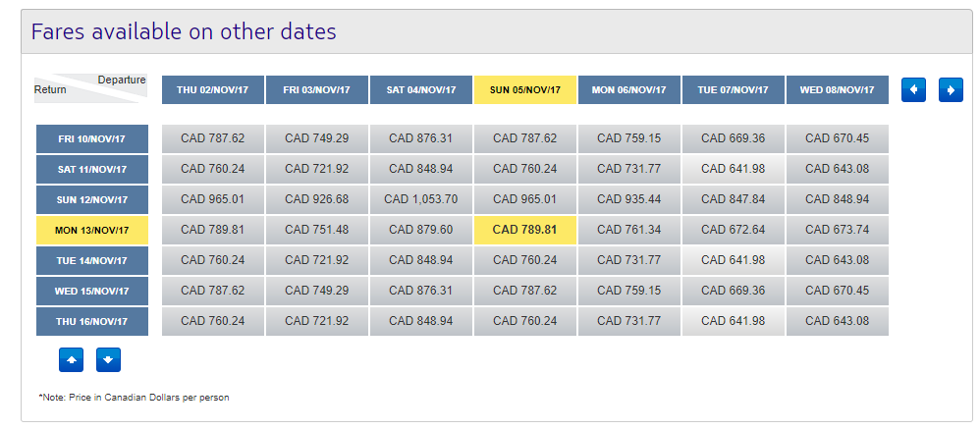The width and height of the screenshot is (980, 430).
Task: Pick CAD 641.98 fare in SAT 11/NOV row
Action: coord(734,170)
